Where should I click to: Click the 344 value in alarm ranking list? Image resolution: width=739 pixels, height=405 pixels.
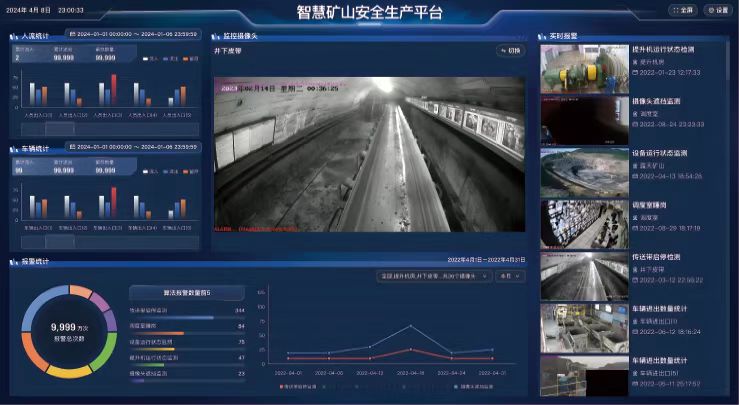(x=239, y=311)
